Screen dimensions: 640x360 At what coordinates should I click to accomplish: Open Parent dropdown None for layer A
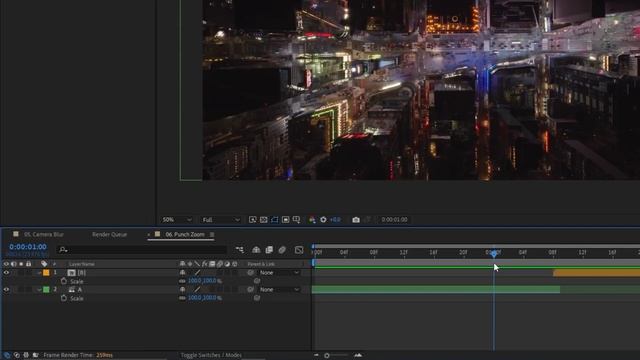[x=279, y=289]
